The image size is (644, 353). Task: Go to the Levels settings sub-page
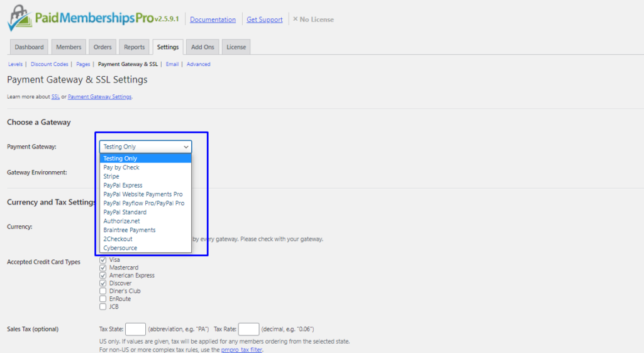coord(15,64)
